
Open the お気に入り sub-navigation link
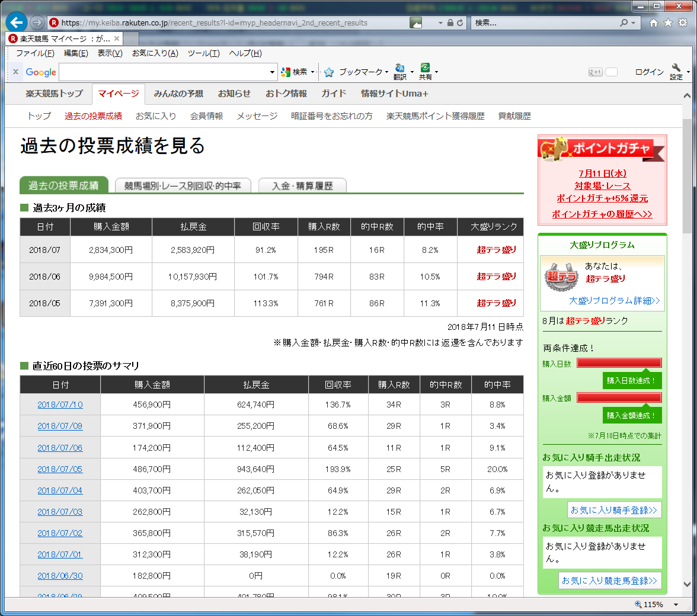[x=155, y=116]
